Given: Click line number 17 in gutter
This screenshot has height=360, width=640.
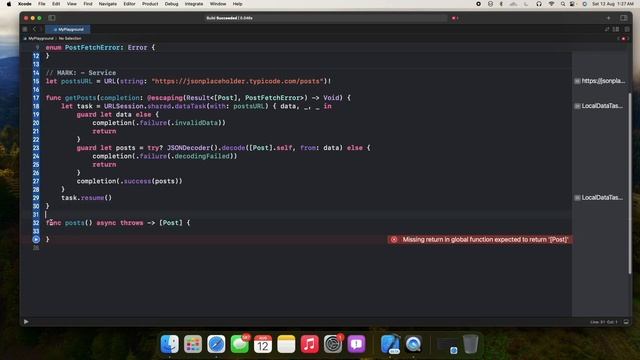Looking at the screenshot, I should [x=36, y=98].
